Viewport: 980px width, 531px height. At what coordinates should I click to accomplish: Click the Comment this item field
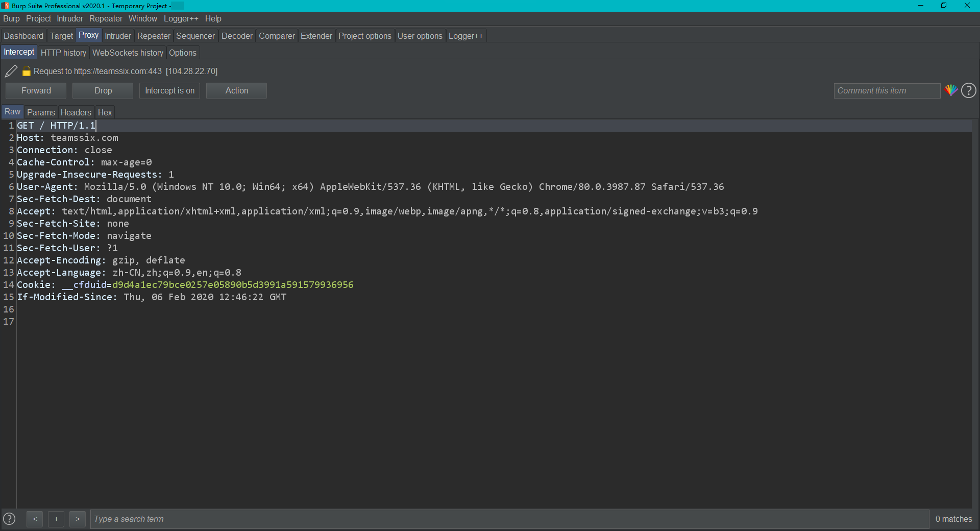pos(887,90)
